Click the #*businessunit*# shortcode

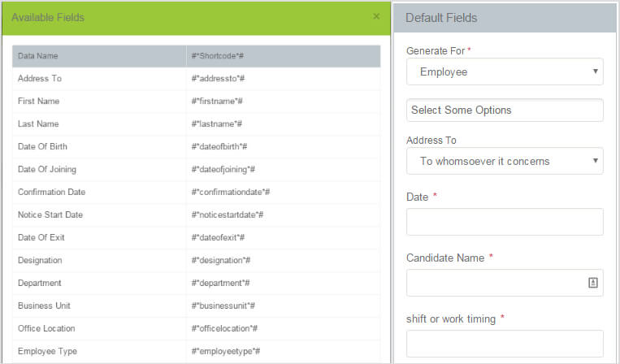tap(223, 306)
